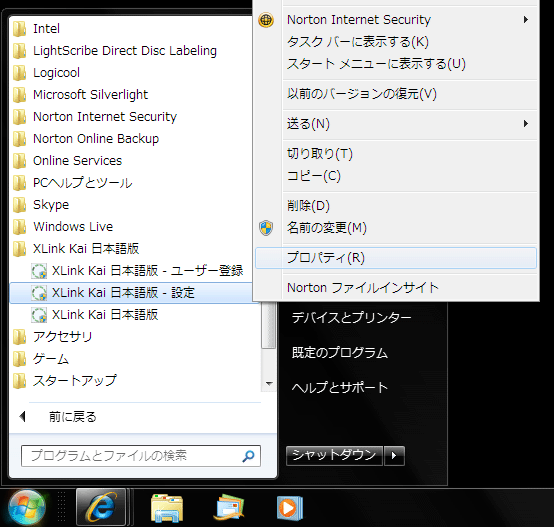554x527 pixels.
Task: Select 以前のバージョンの復元(V)
Action: pyautogui.click(x=396, y=94)
